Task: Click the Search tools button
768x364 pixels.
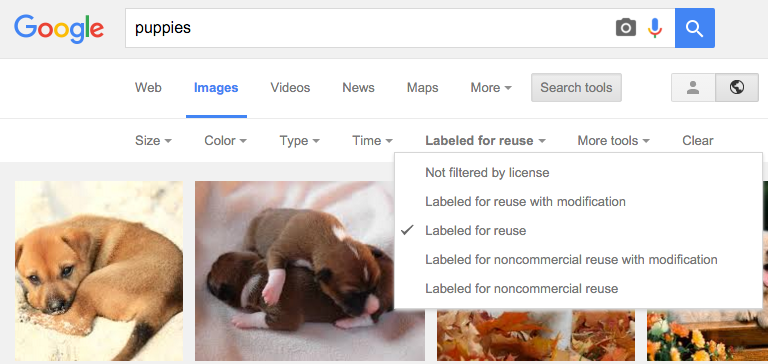Action: pos(576,88)
